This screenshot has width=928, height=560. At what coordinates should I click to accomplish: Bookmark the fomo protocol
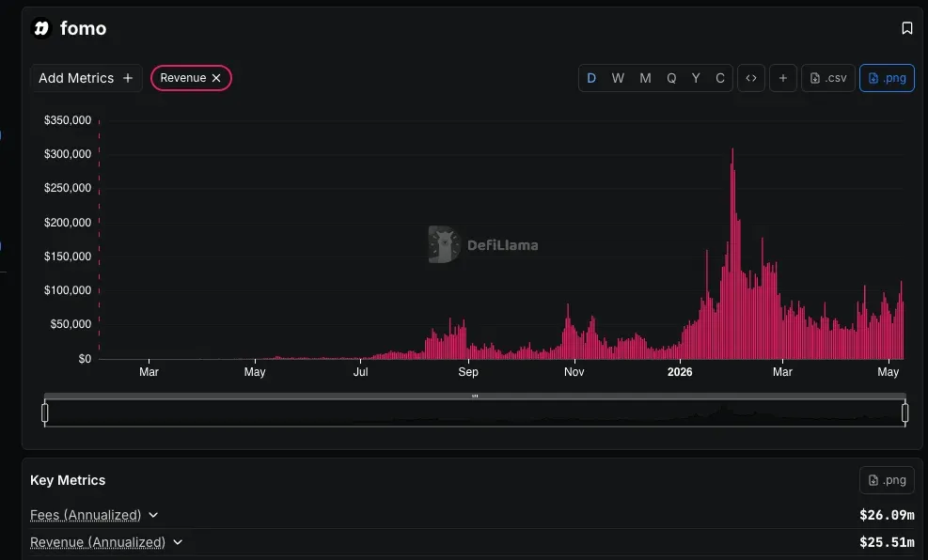click(x=906, y=28)
